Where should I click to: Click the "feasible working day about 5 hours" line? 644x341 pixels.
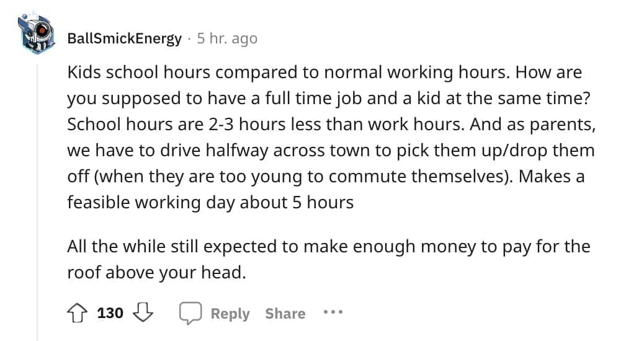(210, 202)
